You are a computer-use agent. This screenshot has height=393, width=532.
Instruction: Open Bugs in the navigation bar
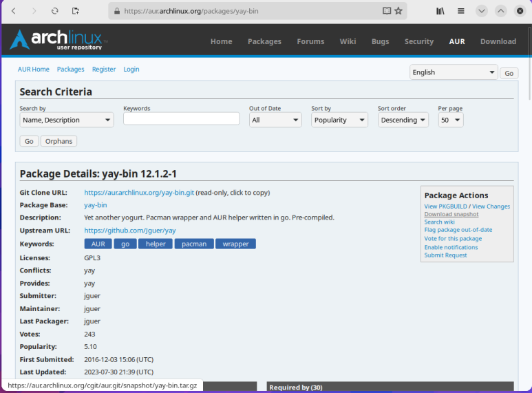pos(380,41)
